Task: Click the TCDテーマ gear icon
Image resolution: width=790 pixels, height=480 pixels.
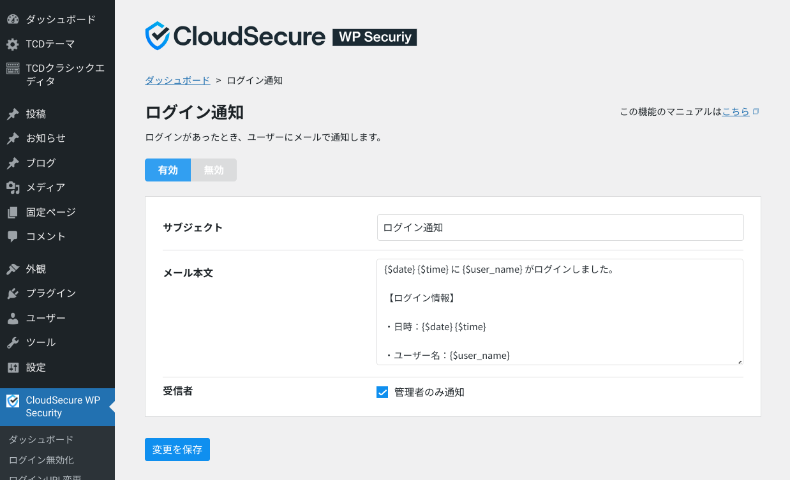Action: click(13, 44)
